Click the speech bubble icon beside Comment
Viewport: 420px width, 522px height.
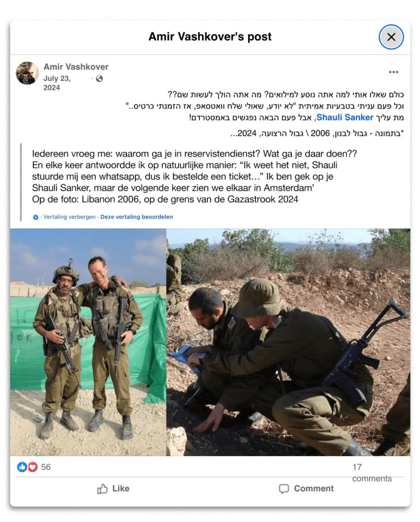click(284, 489)
